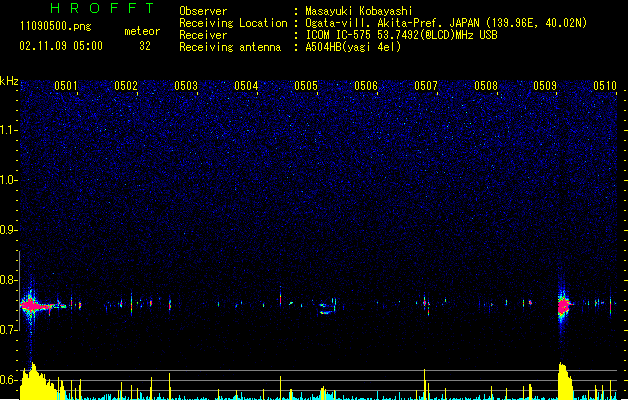Click the strong meteor echo near 0500
The width and height of the screenshot is (629, 400).
click(x=32, y=306)
